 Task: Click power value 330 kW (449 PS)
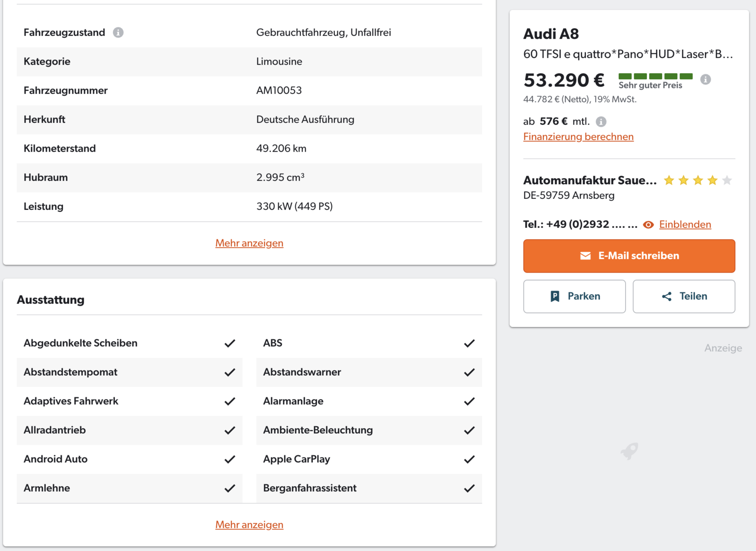pyautogui.click(x=294, y=207)
